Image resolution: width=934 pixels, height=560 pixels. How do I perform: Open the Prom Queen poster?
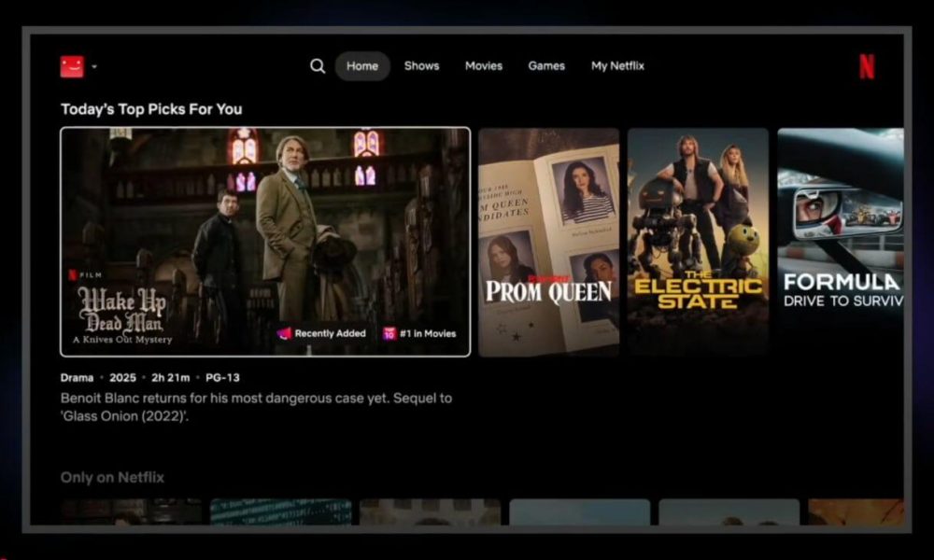(548, 243)
